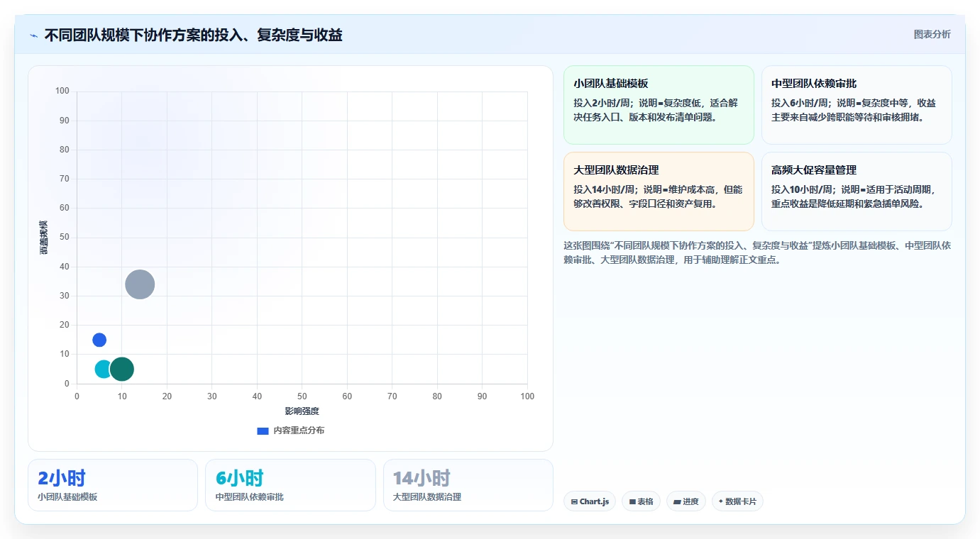Click the x-axis tick label 50
The height and width of the screenshot is (539, 980).
302,396
